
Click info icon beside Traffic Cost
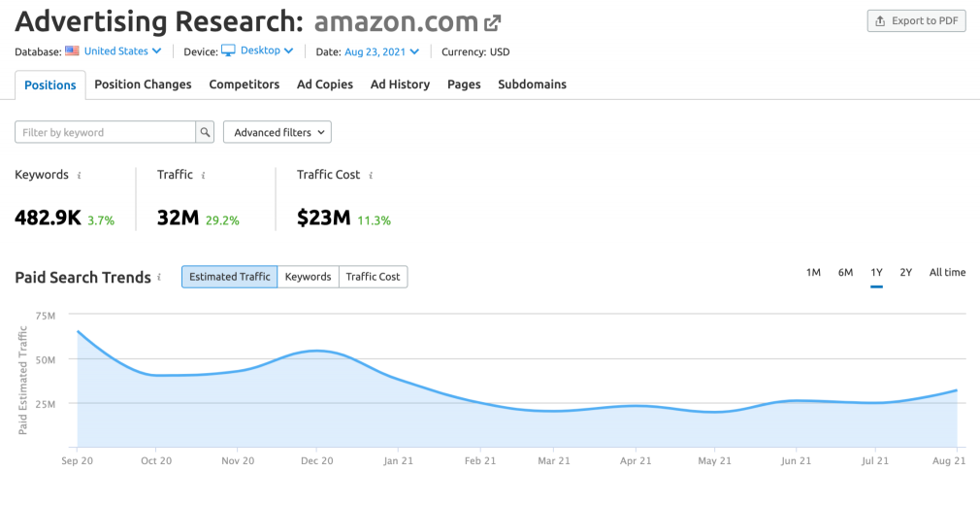(x=371, y=176)
